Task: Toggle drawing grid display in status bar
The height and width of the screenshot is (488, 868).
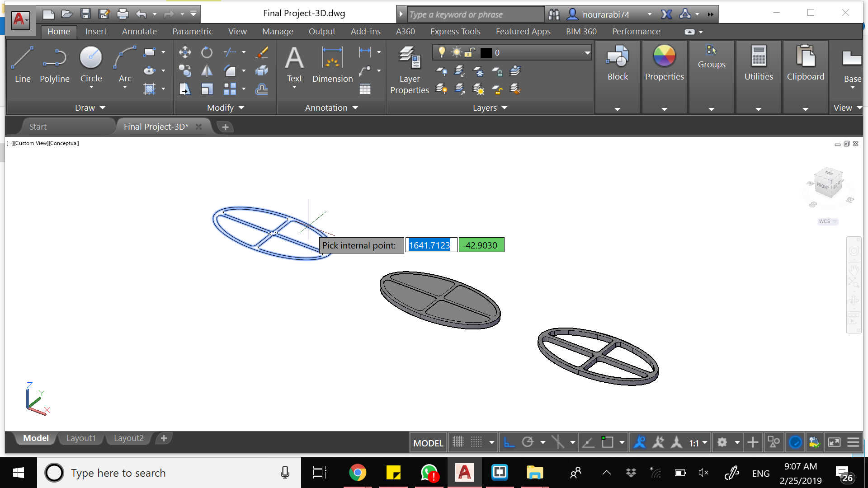Action: point(458,442)
